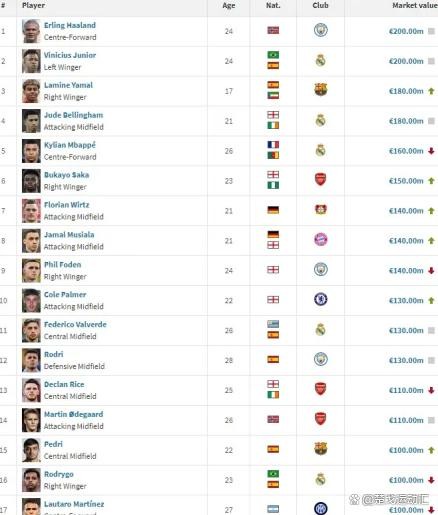
Task: Click FC Barcelona crest in Lamine Yamal's row
Action: coord(321,90)
